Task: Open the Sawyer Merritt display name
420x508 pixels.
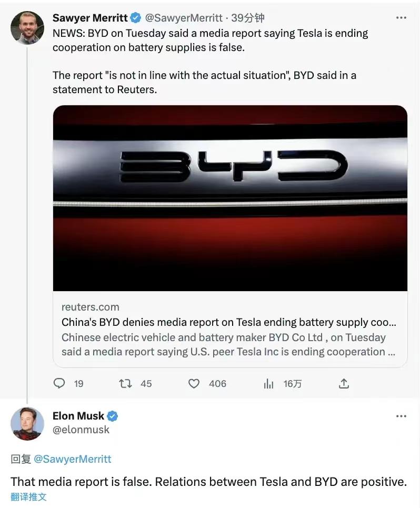Action: coord(90,18)
